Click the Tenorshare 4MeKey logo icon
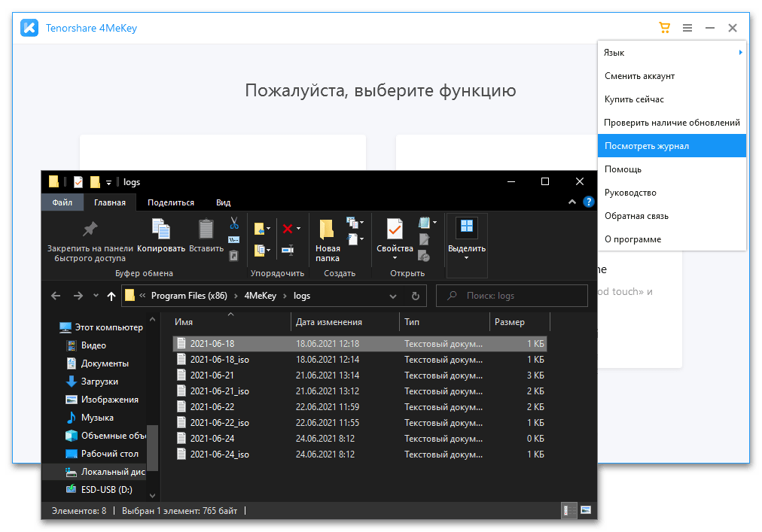Screen dimensions: 762x532 click(29, 28)
